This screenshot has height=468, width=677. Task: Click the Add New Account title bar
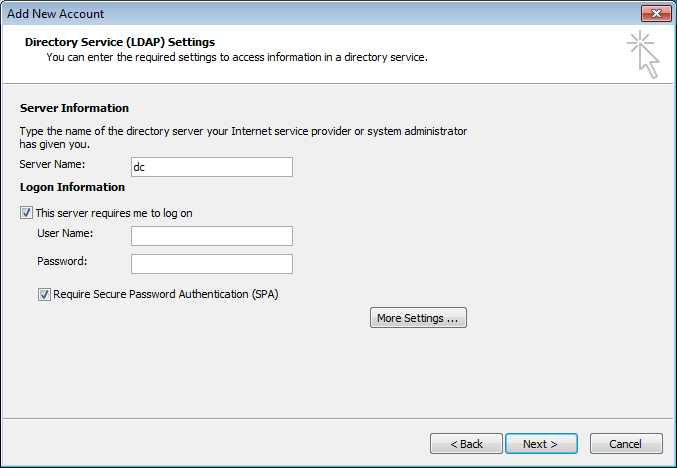click(x=320, y=13)
